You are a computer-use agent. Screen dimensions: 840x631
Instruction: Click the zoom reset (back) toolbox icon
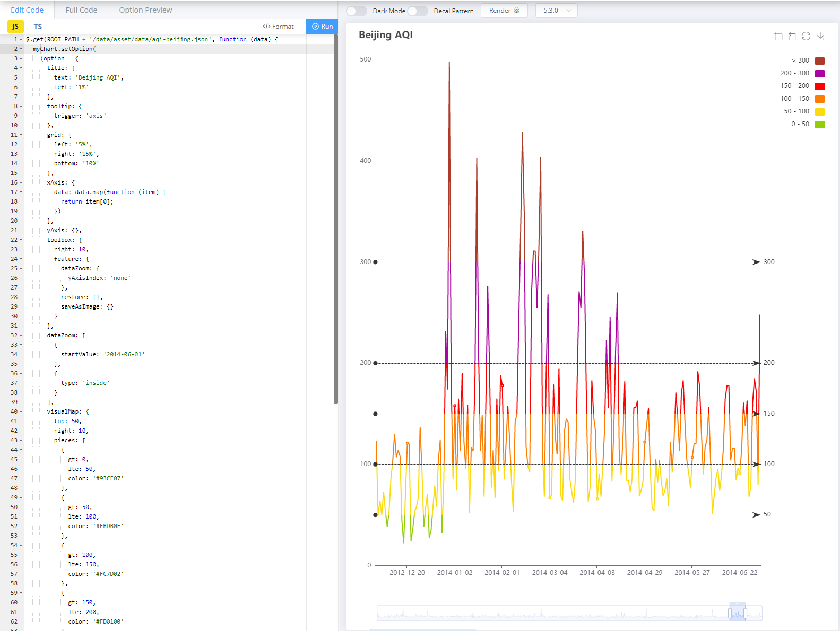pyautogui.click(x=792, y=36)
